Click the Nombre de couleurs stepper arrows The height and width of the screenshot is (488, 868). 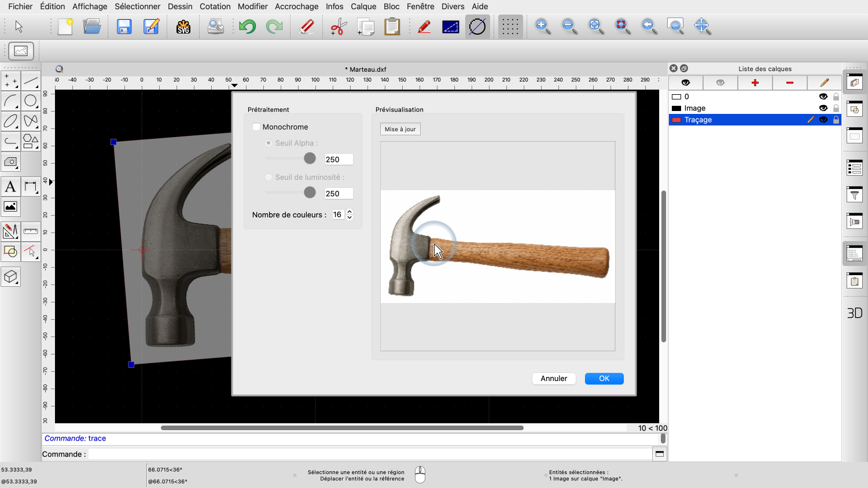point(350,215)
